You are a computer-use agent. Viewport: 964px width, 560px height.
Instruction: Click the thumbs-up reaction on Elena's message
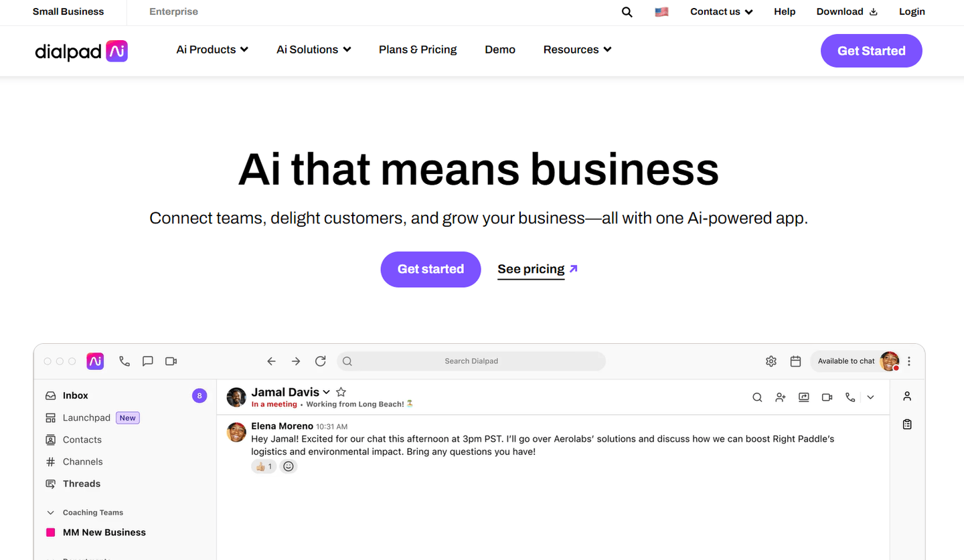pyautogui.click(x=264, y=466)
